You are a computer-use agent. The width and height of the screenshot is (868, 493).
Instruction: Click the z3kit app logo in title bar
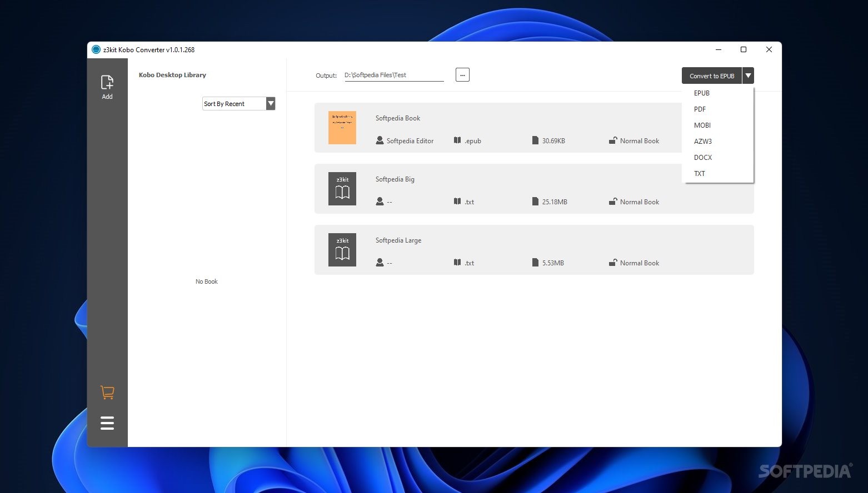tap(96, 49)
